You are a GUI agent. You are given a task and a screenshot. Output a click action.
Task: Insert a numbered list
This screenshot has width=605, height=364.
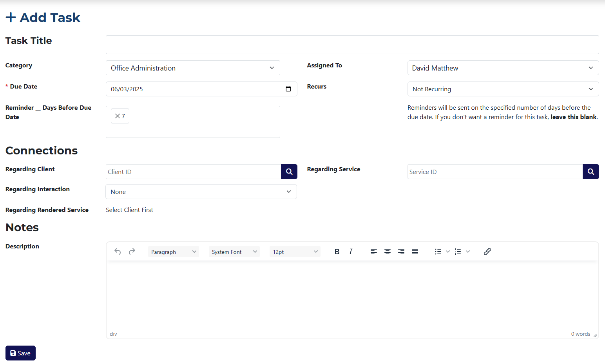pos(458,251)
